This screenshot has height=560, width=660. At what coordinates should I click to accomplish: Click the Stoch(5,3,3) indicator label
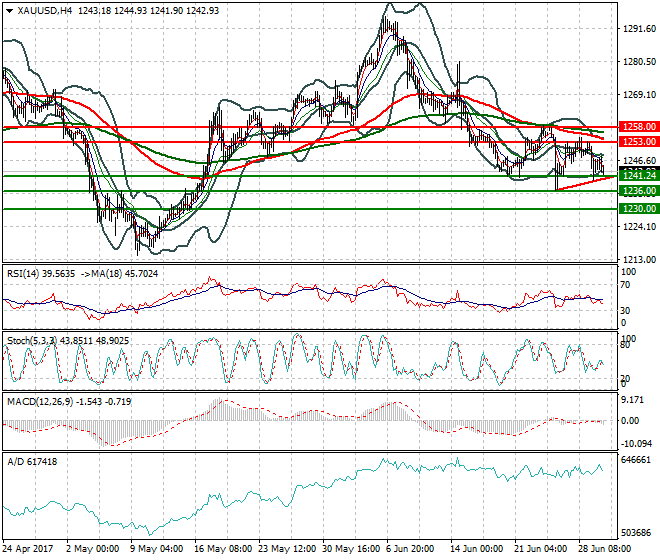click(x=32, y=340)
